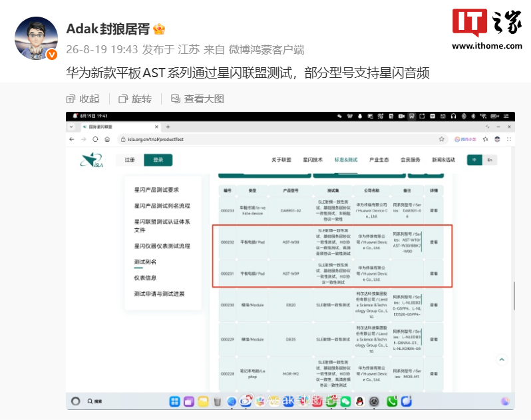Click the 登录 login button
The image size is (531, 420).
158,160
